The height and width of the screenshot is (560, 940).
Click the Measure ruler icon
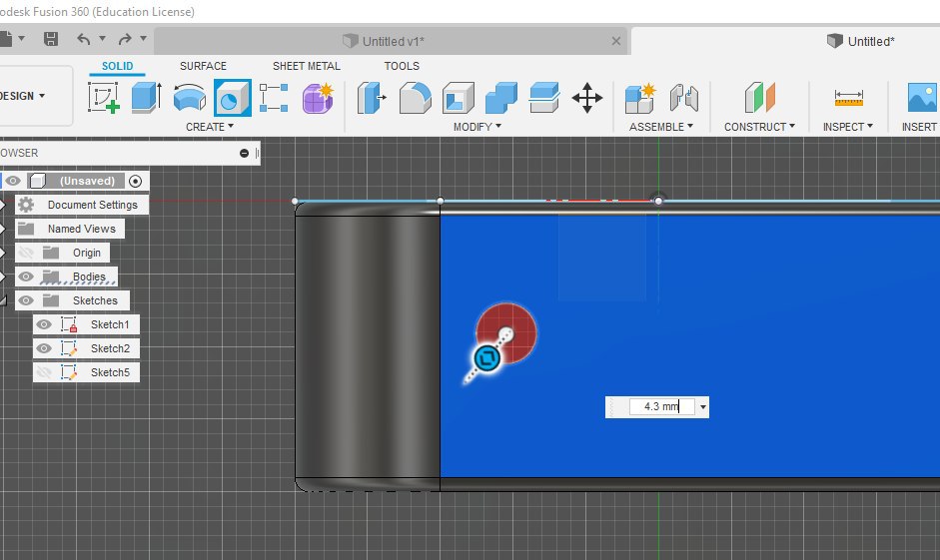[x=848, y=98]
